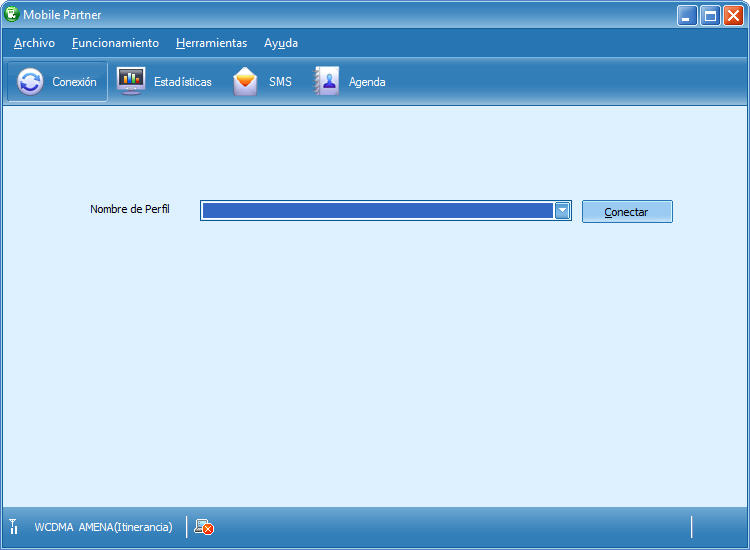
Task: Open the Archivo menu
Action: click(x=35, y=43)
